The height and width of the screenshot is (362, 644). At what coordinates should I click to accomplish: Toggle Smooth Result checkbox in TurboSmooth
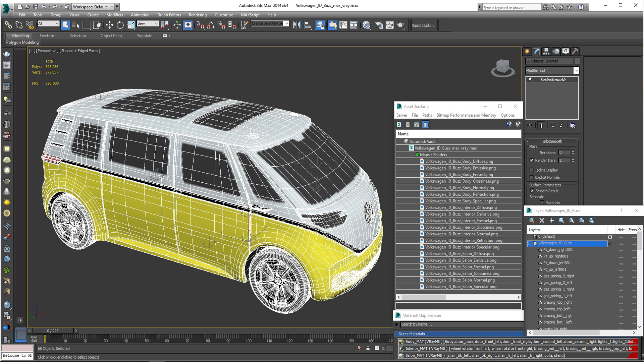tap(533, 190)
